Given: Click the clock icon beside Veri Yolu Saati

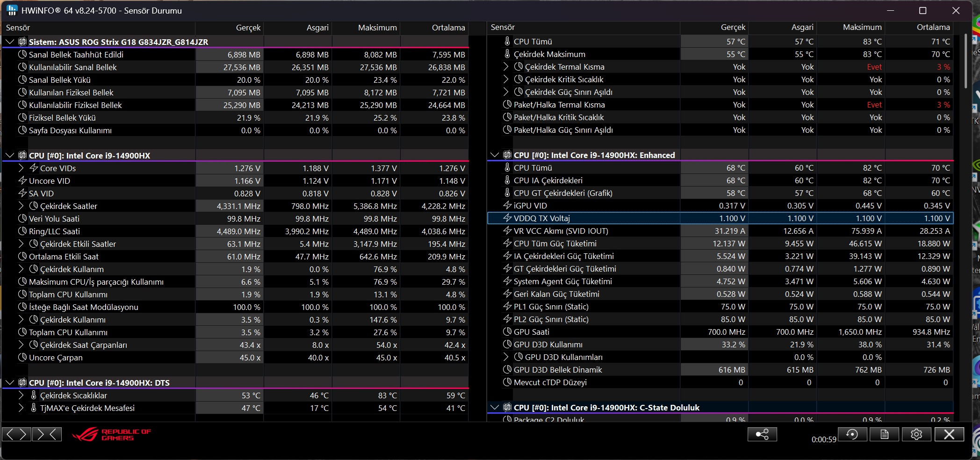Looking at the screenshot, I should 22,218.
